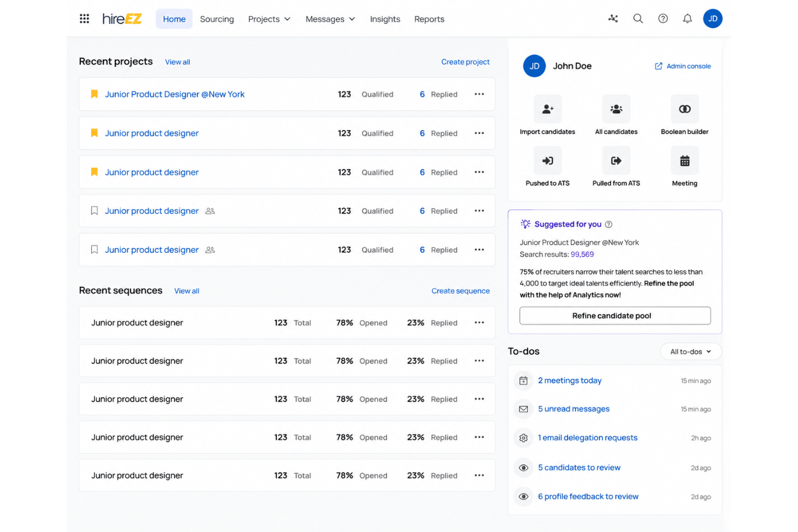Open the All to-dos filter dropdown

pyautogui.click(x=691, y=352)
